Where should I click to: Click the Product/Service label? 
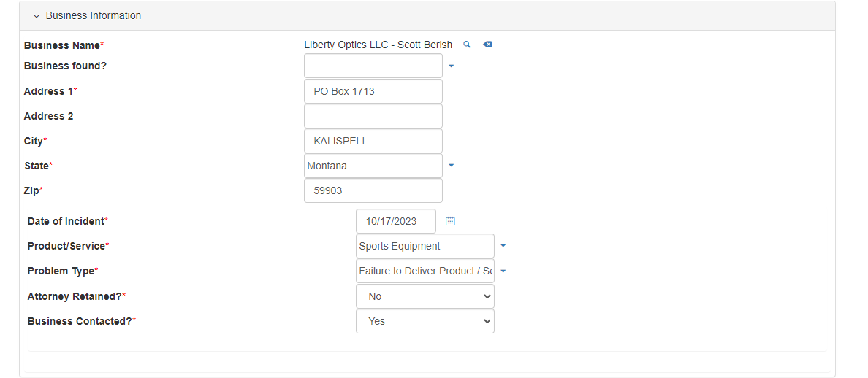pyautogui.click(x=68, y=246)
